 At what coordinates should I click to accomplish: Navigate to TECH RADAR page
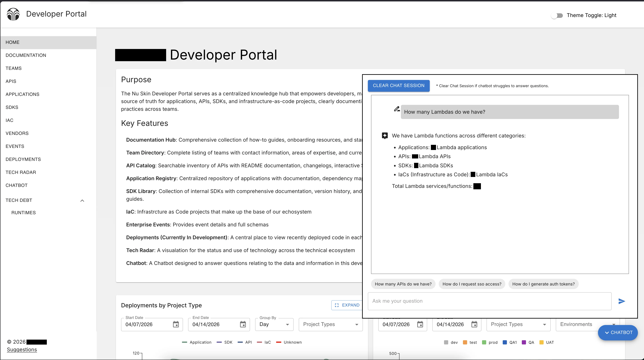point(21,172)
